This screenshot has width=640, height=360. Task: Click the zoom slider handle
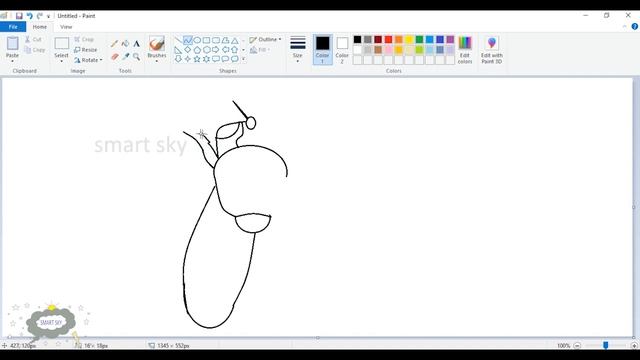pos(606,345)
